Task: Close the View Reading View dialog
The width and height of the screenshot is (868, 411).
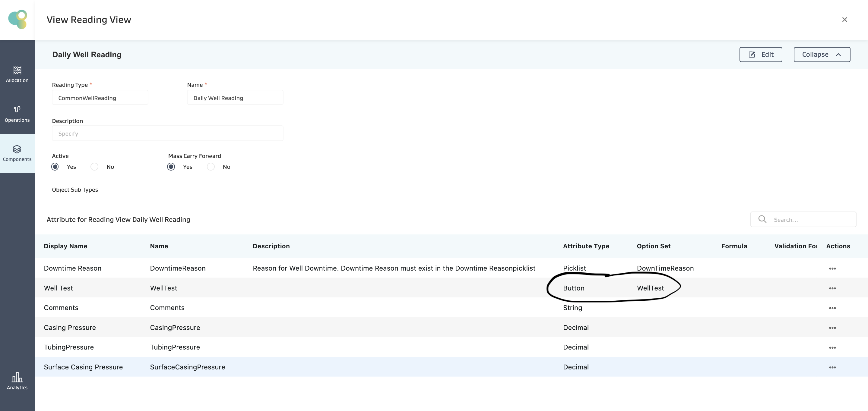Action: point(844,20)
